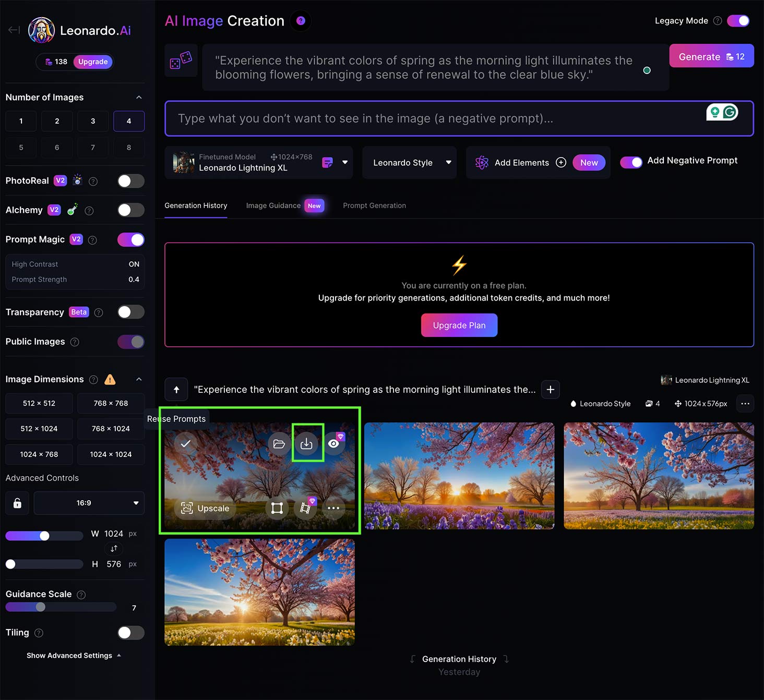
Task: Open the fourth thumbnail with yellow daffodils
Action: [x=259, y=592]
